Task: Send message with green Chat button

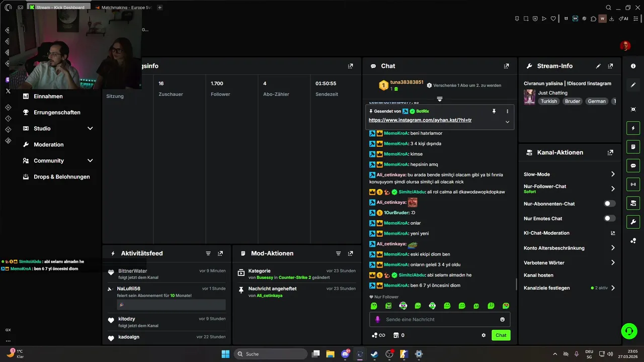Action: point(501,335)
